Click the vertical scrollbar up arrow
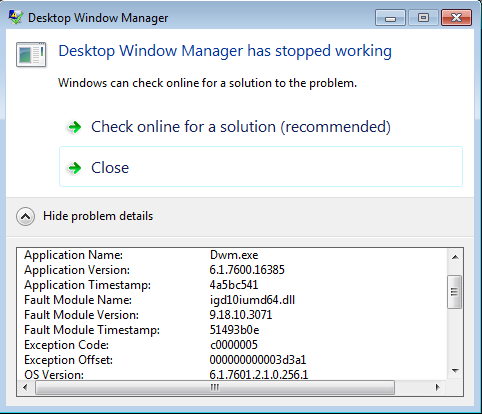The image size is (482, 414). click(x=455, y=257)
